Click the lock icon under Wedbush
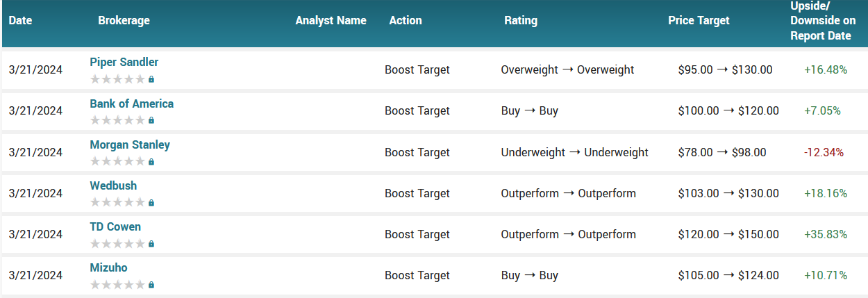868x298 pixels. [x=151, y=203]
